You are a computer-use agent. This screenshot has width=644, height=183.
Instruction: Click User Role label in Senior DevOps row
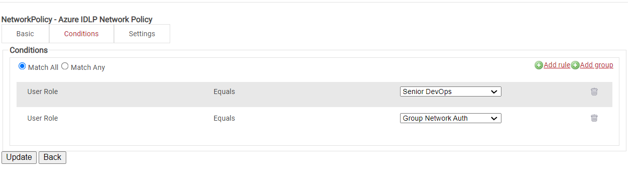pyautogui.click(x=43, y=91)
